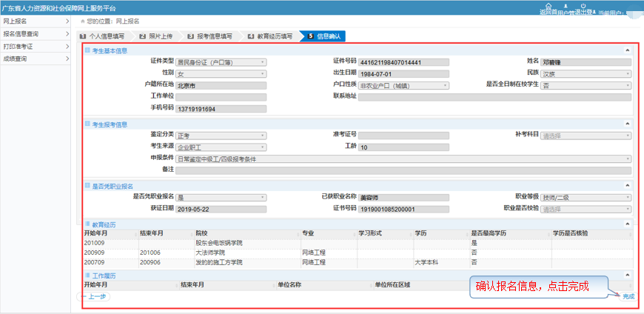Collapse the 是否凭职业报名 section arrow
This screenshot has height=314, width=644.
(627, 186)
